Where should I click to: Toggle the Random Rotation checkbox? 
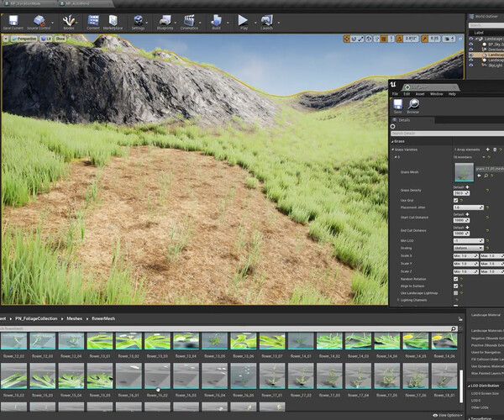(x=456, y=278)
